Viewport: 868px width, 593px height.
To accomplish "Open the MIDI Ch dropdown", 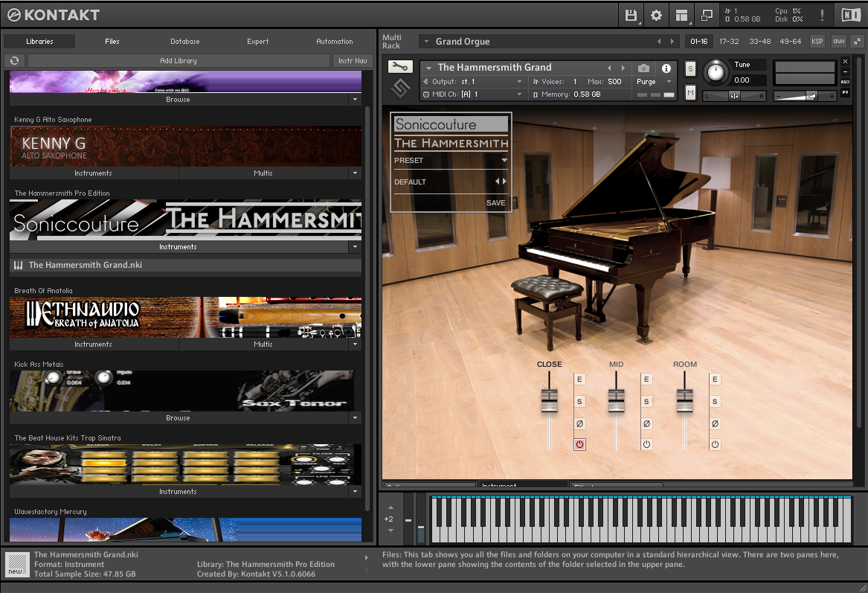I will [472, 94].
